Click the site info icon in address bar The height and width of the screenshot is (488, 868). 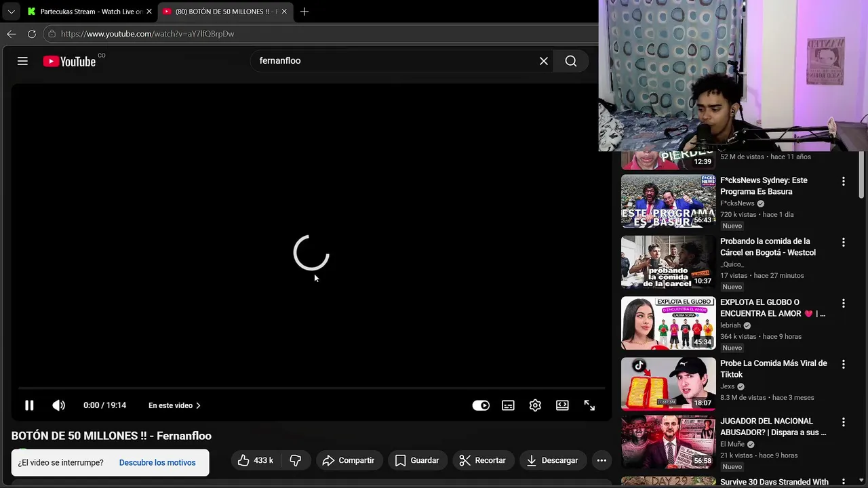tap(52, 34)
